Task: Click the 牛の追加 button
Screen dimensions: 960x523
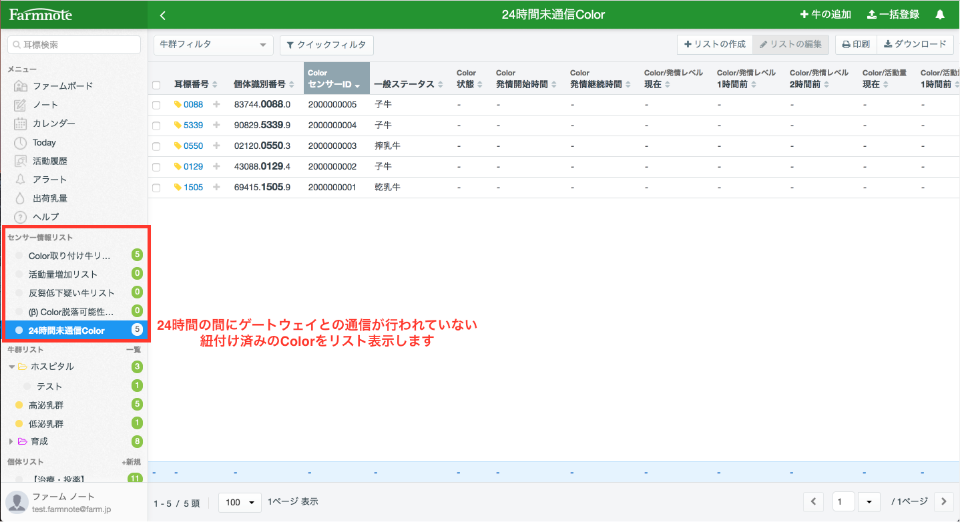Action: point(825,15)
